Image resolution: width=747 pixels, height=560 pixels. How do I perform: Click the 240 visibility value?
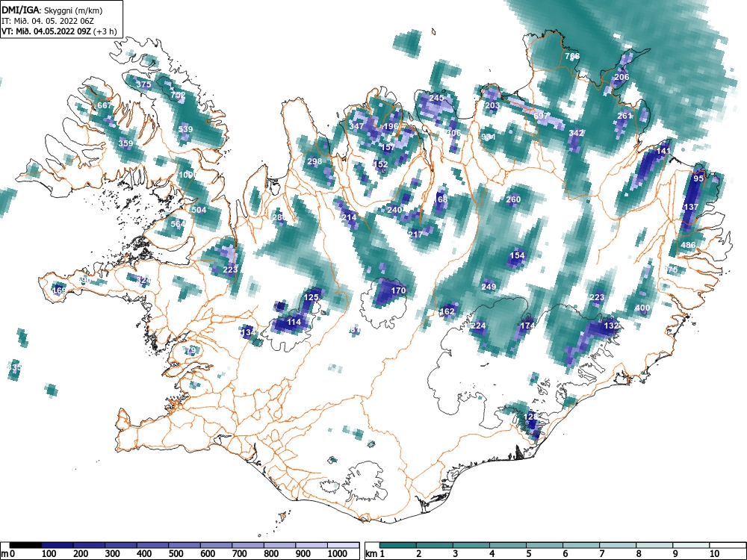click(394, 210)
